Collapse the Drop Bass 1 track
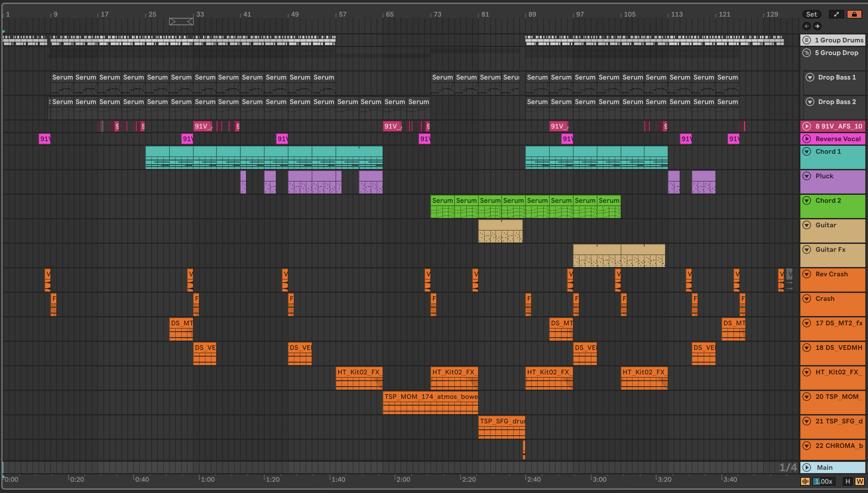This screenshot has height=493, width=868. (810, 77)
